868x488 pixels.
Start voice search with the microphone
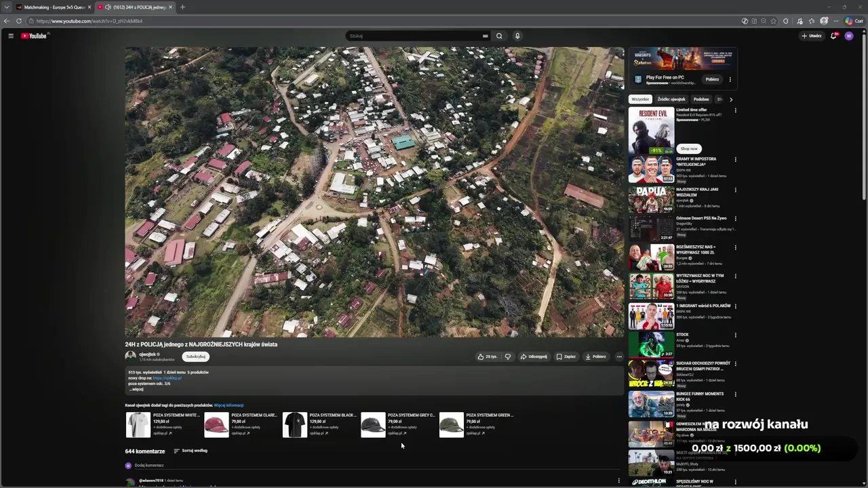[517, 36]
